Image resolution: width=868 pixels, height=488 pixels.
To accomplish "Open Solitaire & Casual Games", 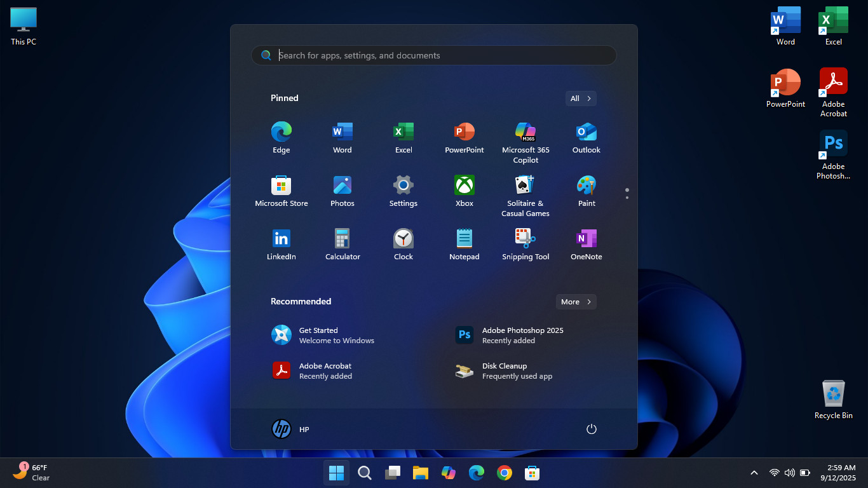I will (x=526, y=196).
